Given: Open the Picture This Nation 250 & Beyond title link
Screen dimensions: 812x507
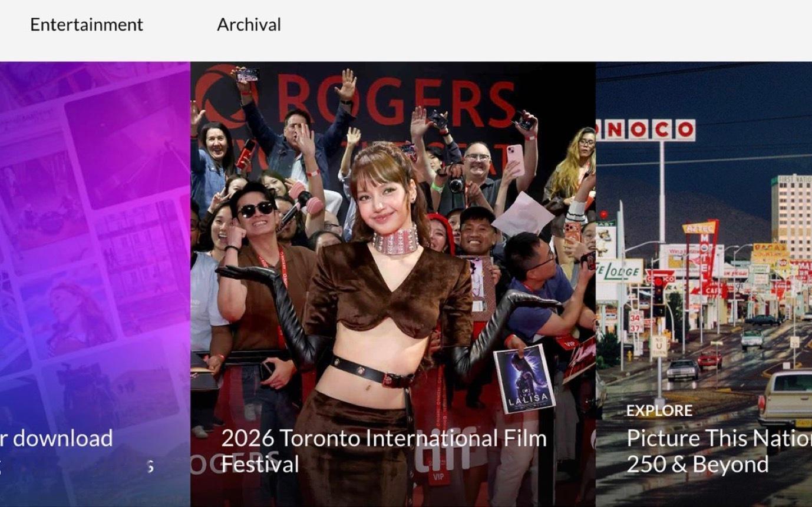Looking at the screenshot, I should tap(719, 451).
